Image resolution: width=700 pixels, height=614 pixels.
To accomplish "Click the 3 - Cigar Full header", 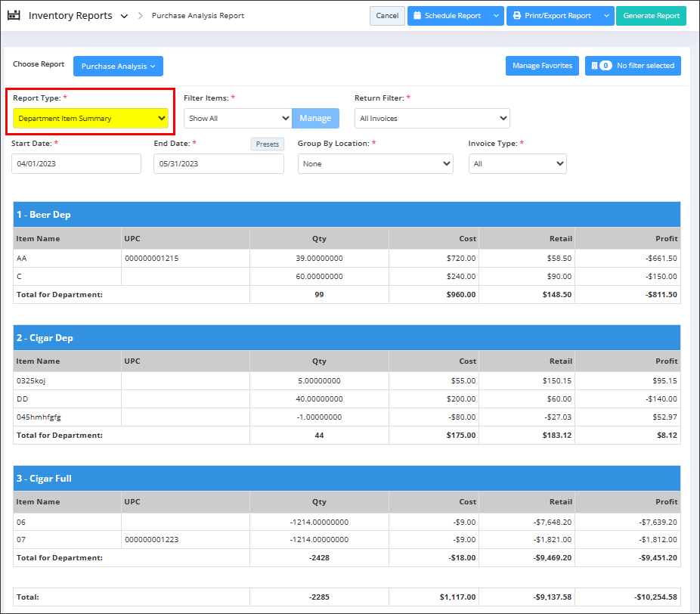I will pos(347,479).
